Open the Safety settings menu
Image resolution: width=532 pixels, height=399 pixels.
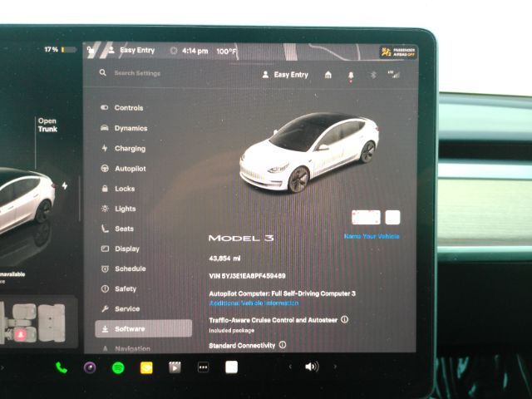pos(119,288)
